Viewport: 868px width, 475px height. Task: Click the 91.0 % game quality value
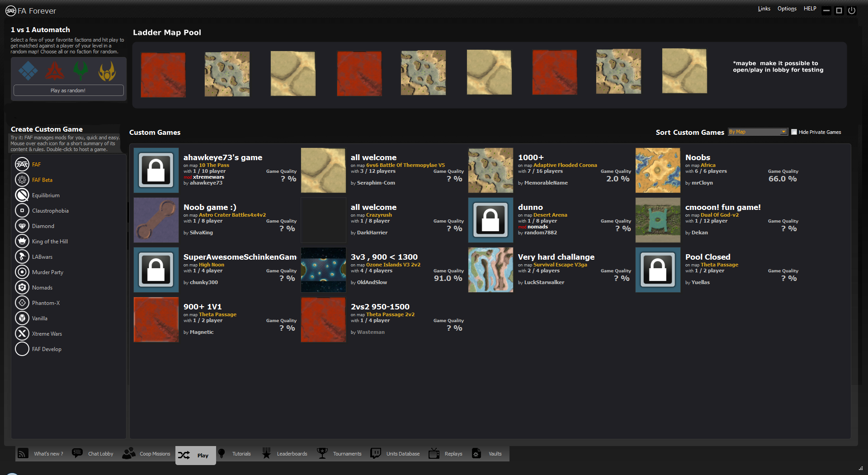[448, 278]
